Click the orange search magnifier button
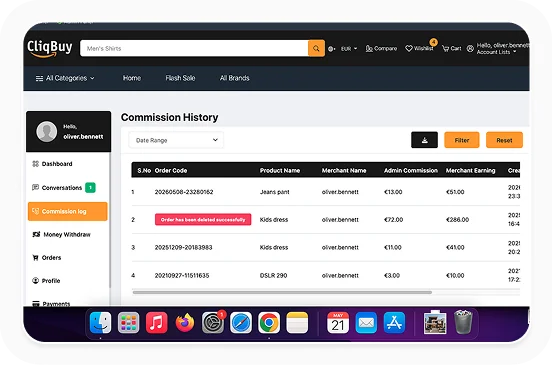 pos(316,48)
